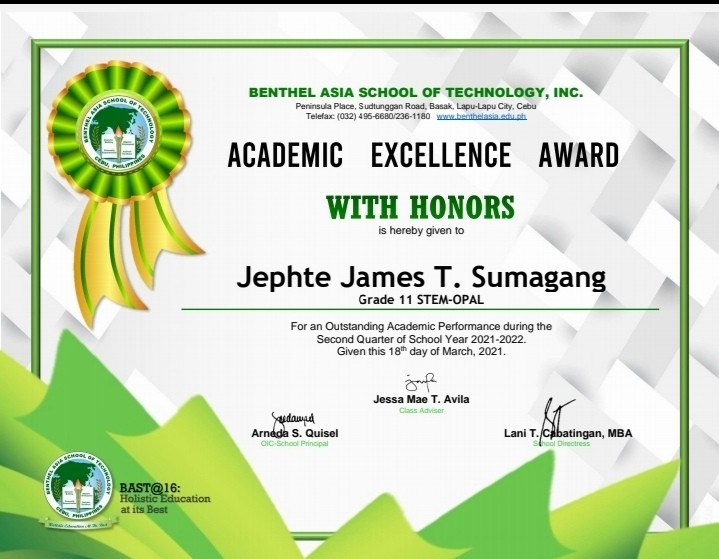Viewport: 719px width, 559px height.
Task: Click the school logo beside BAST@16
Action: click(77, 487)
